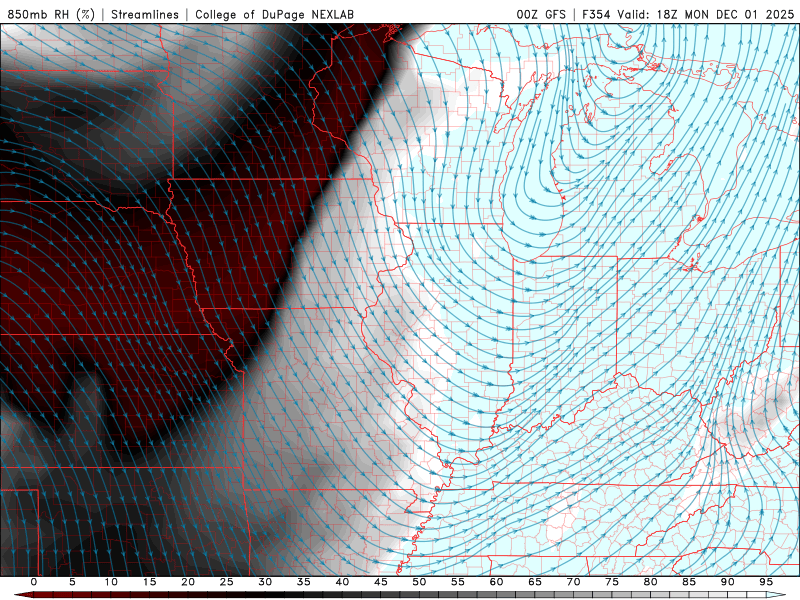
Task: Click the "College of DuPage NEXLAB" text
Action: (274, 14)
